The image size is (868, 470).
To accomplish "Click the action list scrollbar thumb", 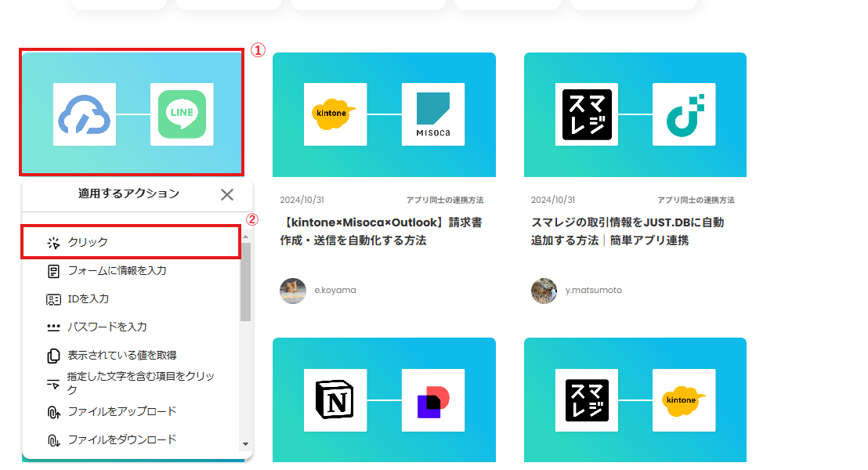I will click(246, 282).
